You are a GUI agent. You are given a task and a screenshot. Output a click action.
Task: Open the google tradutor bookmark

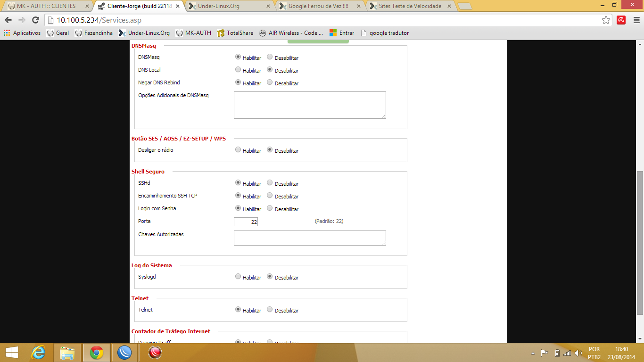(384, 33)
